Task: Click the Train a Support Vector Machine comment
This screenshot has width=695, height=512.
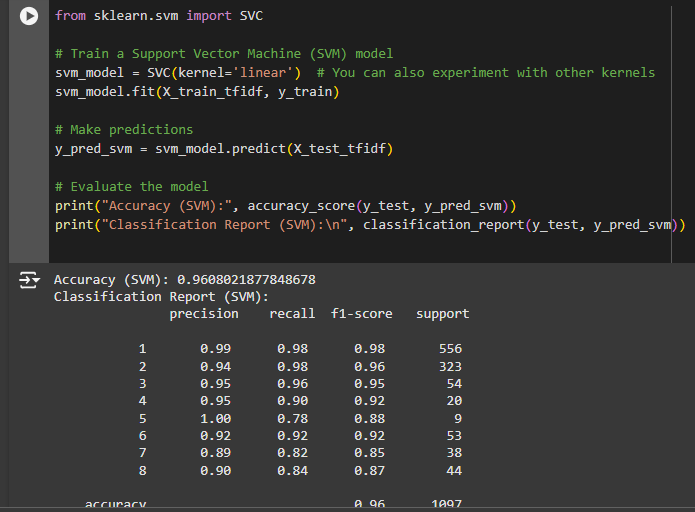Action: [224, 53]
